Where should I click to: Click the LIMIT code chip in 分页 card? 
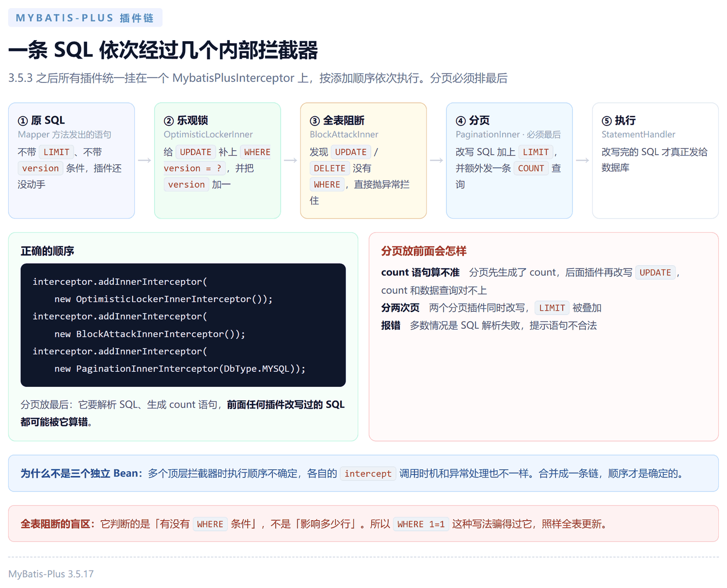536,152
